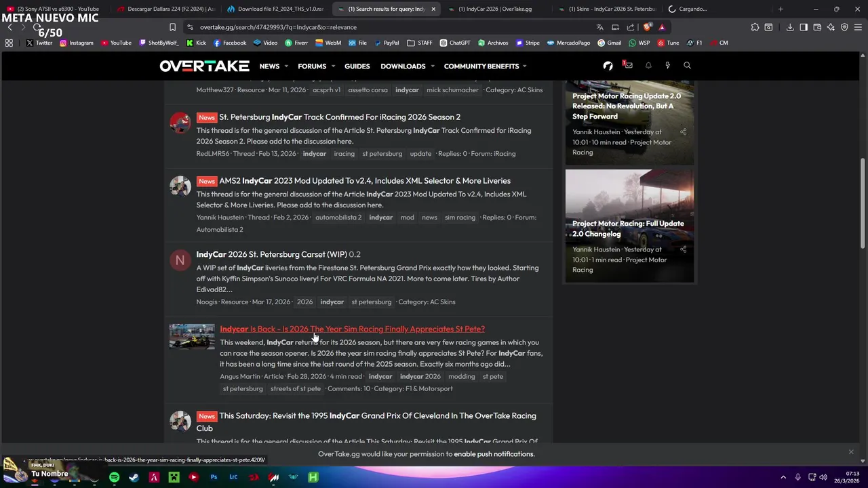Open Revisit the 1995 IndyCar Grand Prix Of Cleveland thread
868x488 pixels.
[366, 422]
